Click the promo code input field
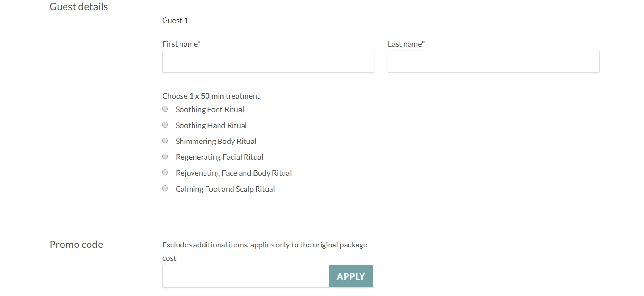This screenshot has height=296, width=644. [246, 276]
